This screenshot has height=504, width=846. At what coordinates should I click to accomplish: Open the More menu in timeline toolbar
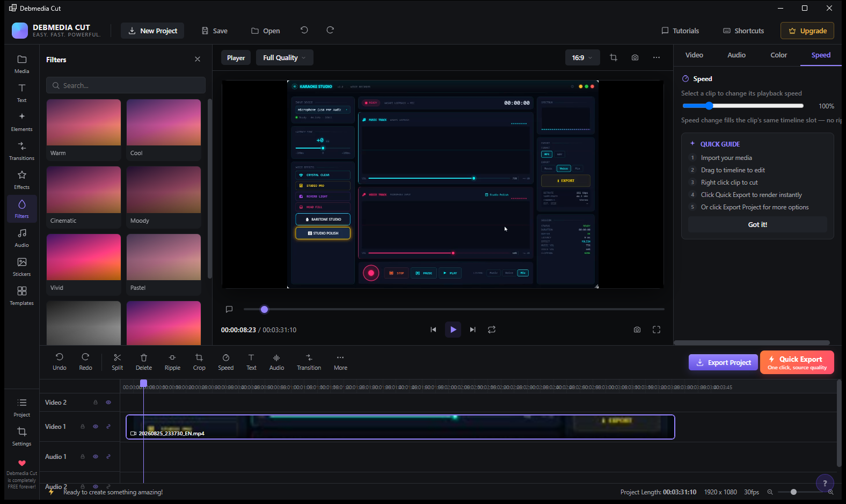[340, 362]
